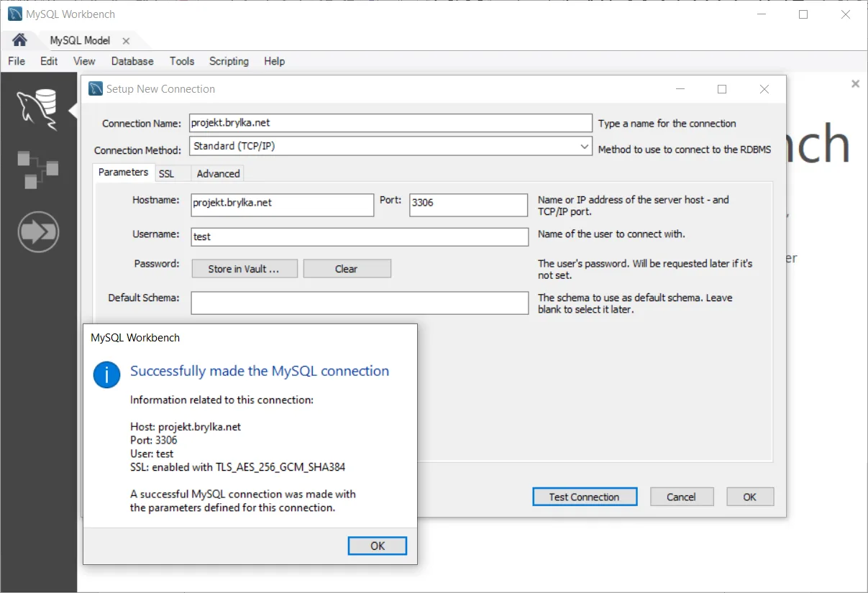Switch to the MySQL Model tab

80,40
